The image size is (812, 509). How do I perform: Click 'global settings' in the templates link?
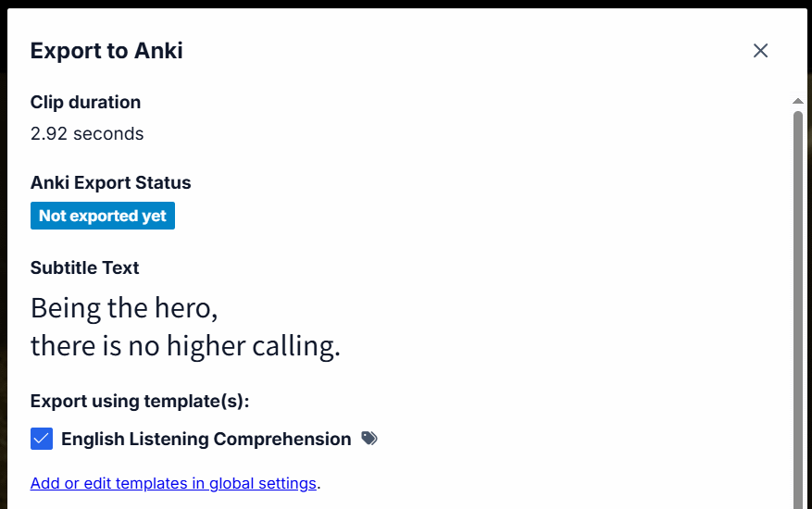pos(263,483)
